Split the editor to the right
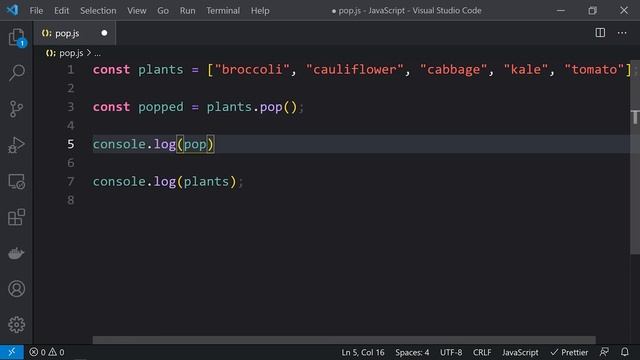The height and width of the screenshot is (360, 640). click(x=600, y=33)
